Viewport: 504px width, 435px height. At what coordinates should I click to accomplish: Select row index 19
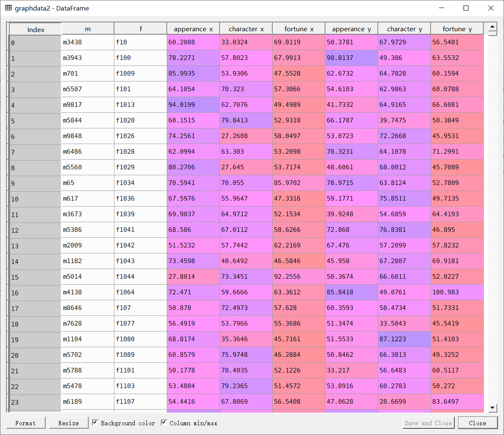click(x=35, y=340)
